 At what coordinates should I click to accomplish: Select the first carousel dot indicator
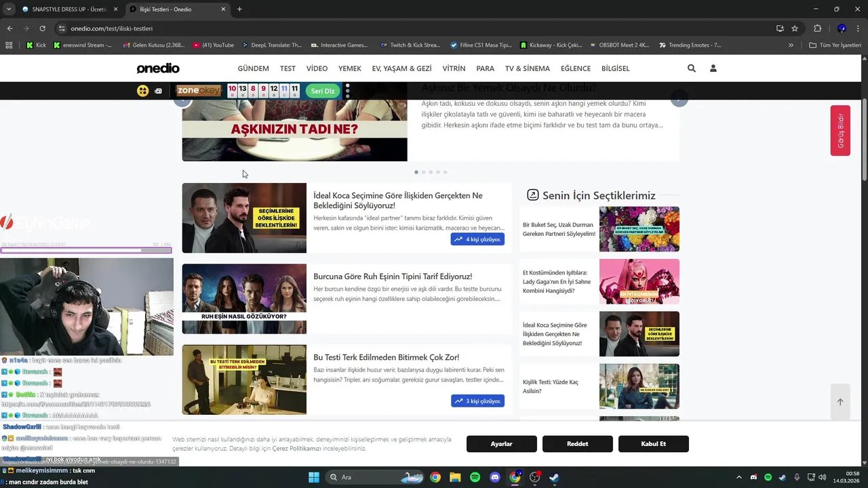pyautogui.click(x=416, y=172)
